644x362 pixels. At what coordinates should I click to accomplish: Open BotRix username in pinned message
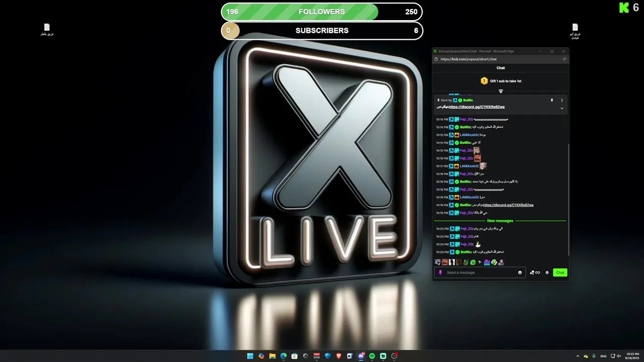(468, 100)
